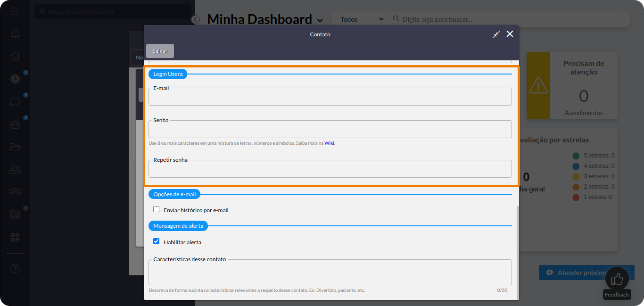
Task: Open the hamburger menu in the sidebar
Action: tap(15, 11)
